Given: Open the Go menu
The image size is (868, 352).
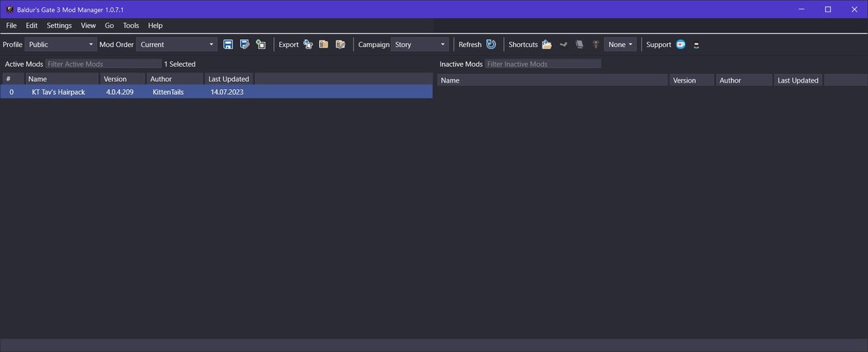Looking at the screenshot, I should click(x=109, y=25).
